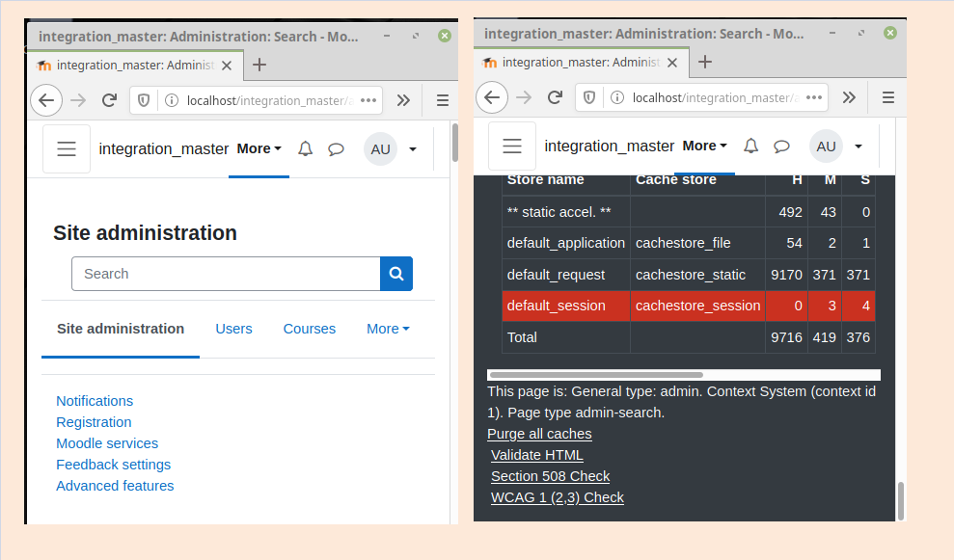
Task: Open new tab in left window
Action: tap(259, 65)
